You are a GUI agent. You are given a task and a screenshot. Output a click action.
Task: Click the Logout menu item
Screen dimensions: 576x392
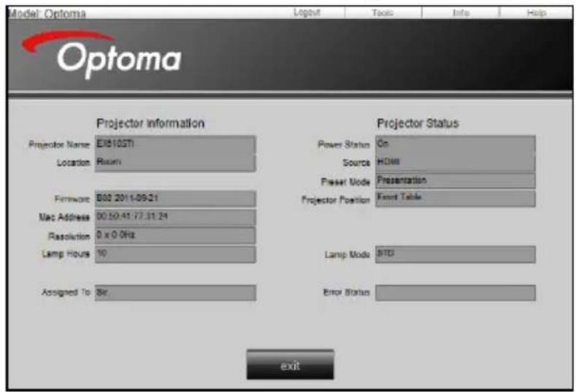click(307, 12)
